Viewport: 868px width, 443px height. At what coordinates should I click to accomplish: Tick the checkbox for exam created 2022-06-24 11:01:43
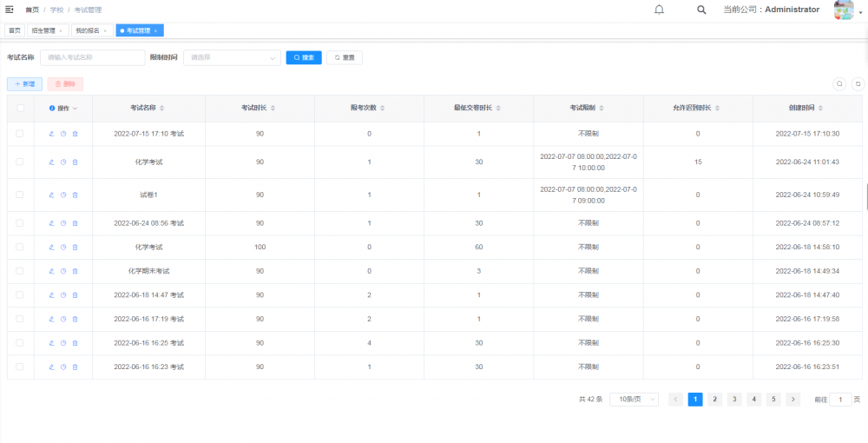click(20, 162)
